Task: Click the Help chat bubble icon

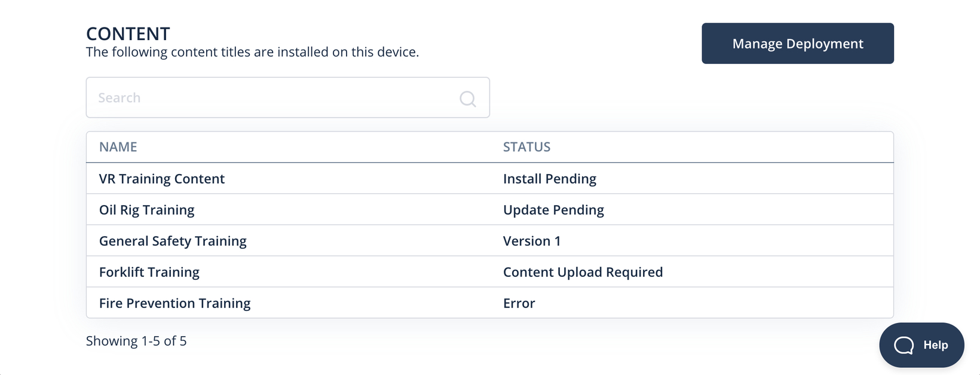Action: (904, 345)
